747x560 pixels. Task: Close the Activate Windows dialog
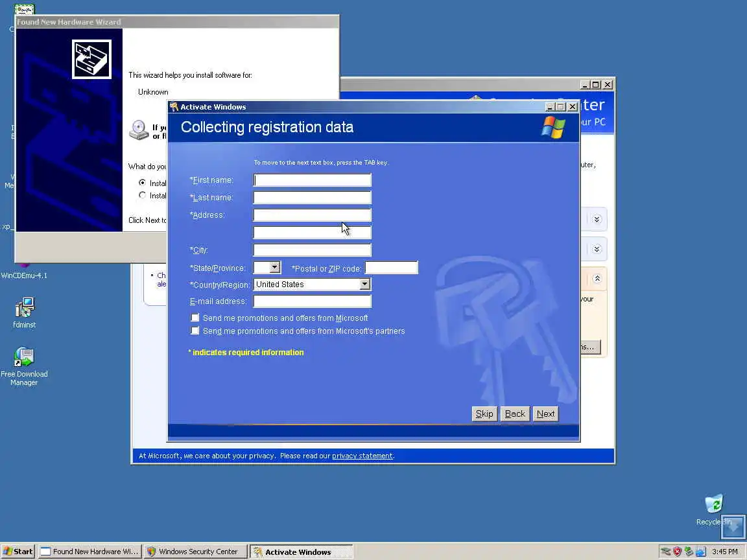(572, 107)
